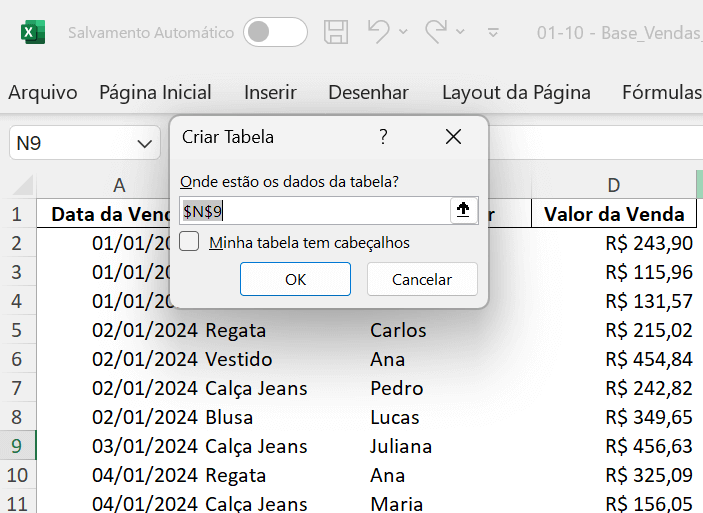Close the Criar Tabela dialog with X

[453, 137]
